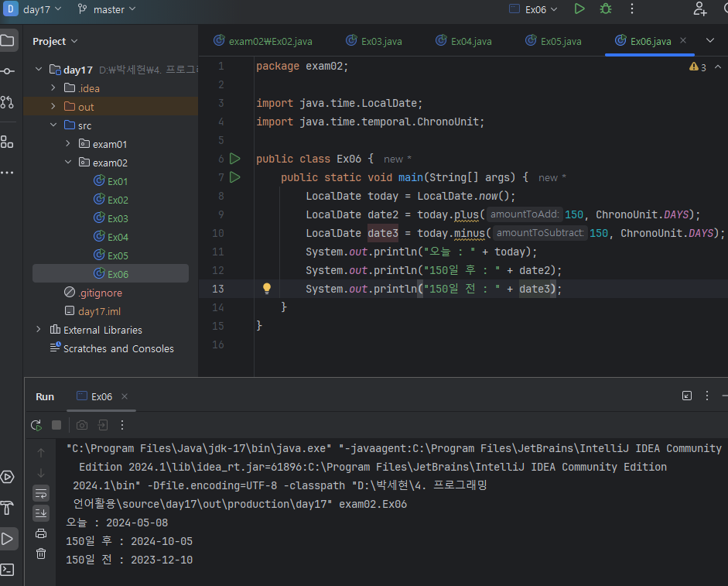Screen dimensions: 728x586
Task: Open the add collaborator icon
Action: (699, 9)
